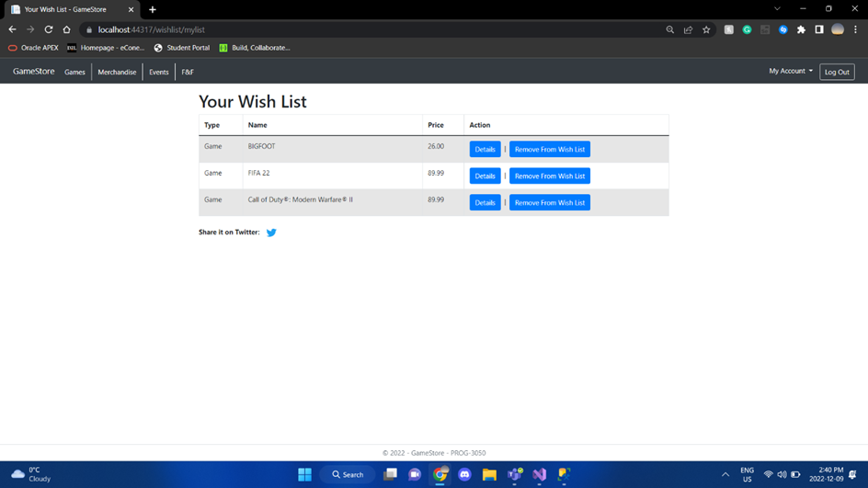This screenshot has width=868, height=488.
Task: Open the weather widget showing Cloudy
Action: point(31,475)
